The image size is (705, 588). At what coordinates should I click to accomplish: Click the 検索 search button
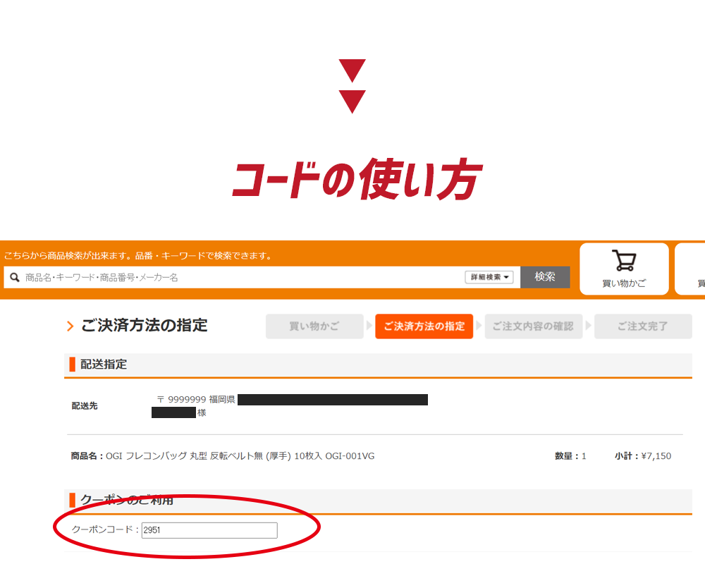click(x=545, y=277)
